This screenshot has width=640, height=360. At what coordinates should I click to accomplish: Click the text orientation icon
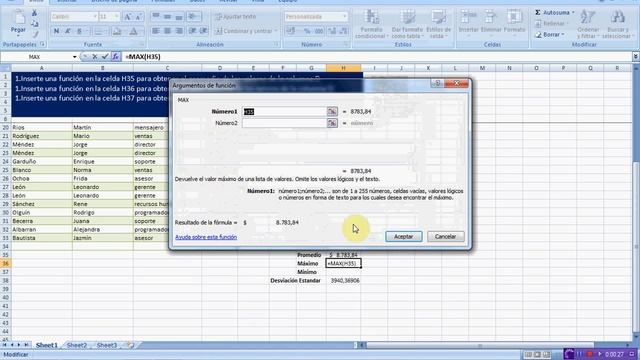coord(194,17)
